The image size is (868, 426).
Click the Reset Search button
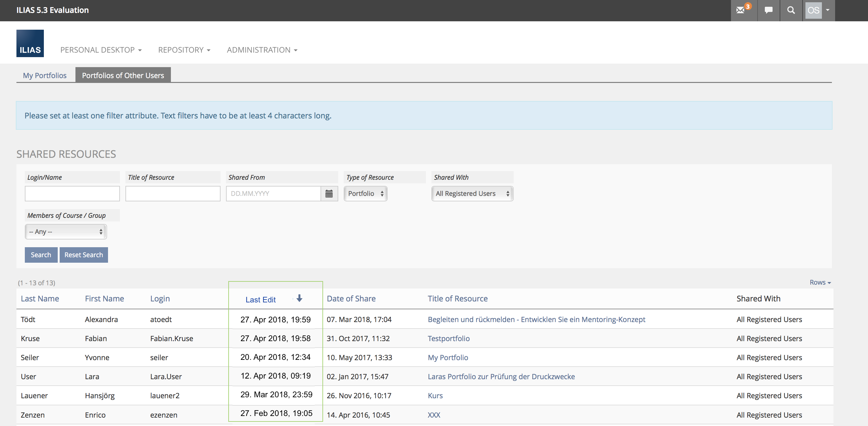point(84,255)
